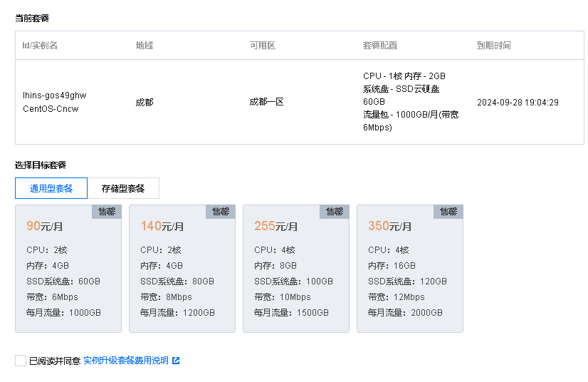This screenshot has height=382, width=588.
Task: Click the 地域 column header
Action: pyautogui.click(x=145, y=46)
